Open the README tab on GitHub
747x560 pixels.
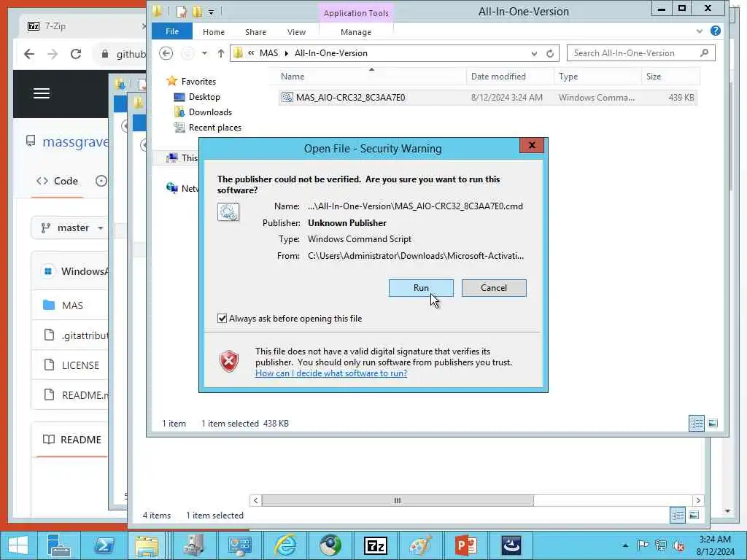72,440
